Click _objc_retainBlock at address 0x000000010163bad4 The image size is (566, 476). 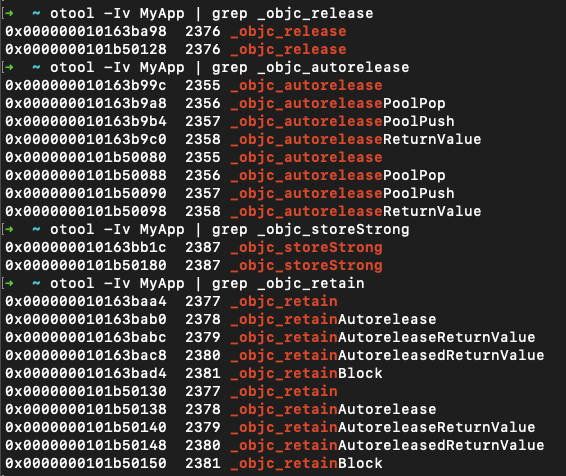point(306,374)
